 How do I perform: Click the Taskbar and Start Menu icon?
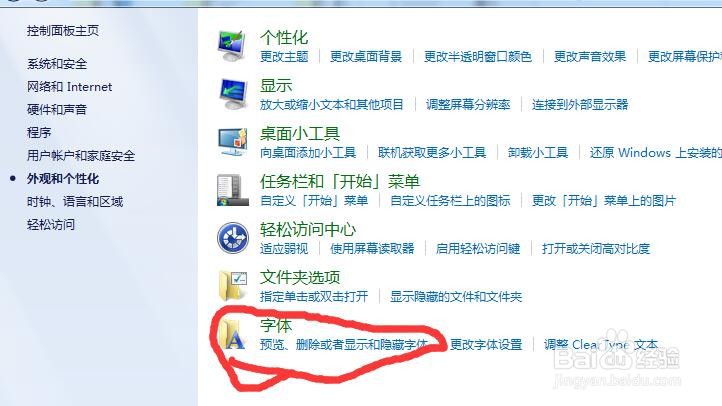[233, 190]
